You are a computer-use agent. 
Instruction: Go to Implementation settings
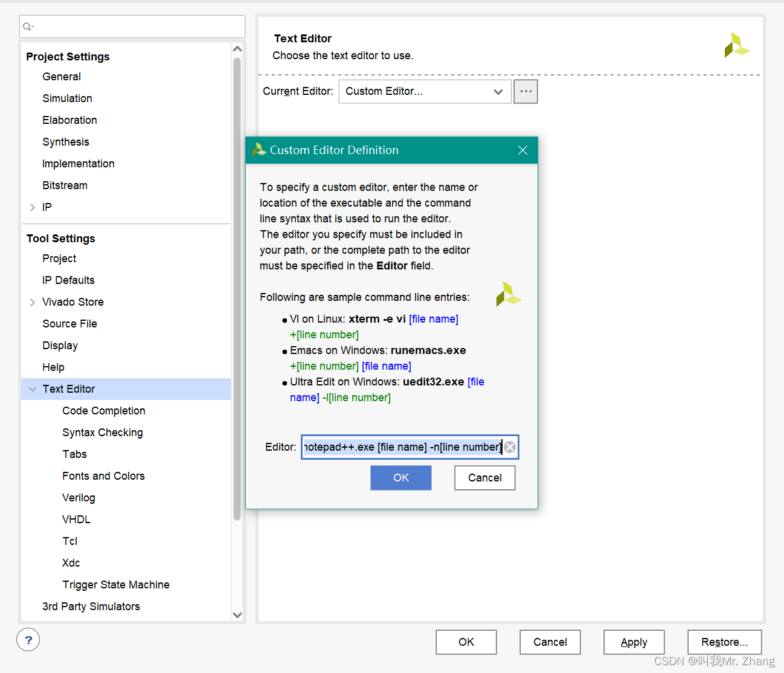click(78, 164)
